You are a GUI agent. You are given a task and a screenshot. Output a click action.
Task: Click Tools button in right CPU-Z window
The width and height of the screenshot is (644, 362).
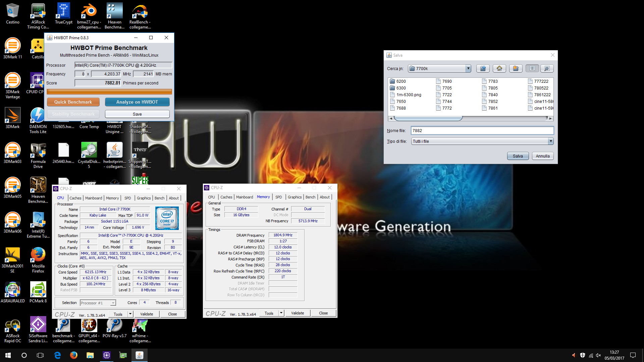269,313
